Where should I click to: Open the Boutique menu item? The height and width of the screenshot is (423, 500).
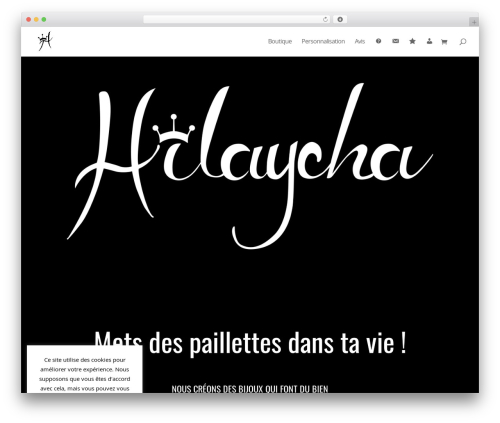(x=280, y=41)
